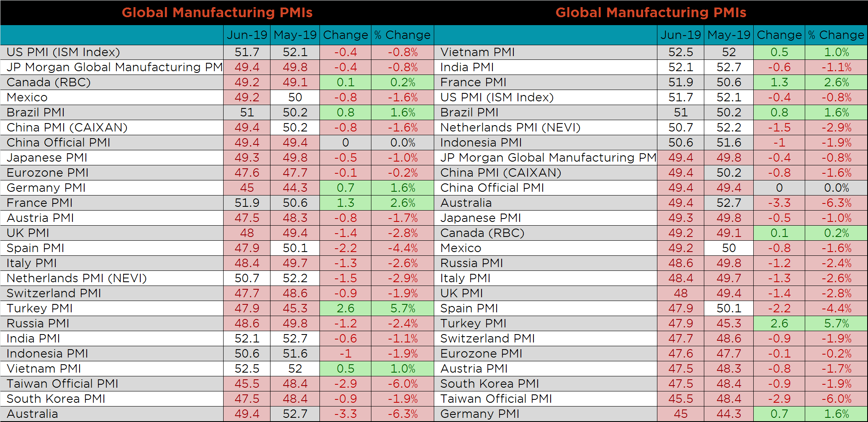This screenshot has width=868, height=422.
Task: Select Canada (RBC) label in the left table
Action: [49, 82]
